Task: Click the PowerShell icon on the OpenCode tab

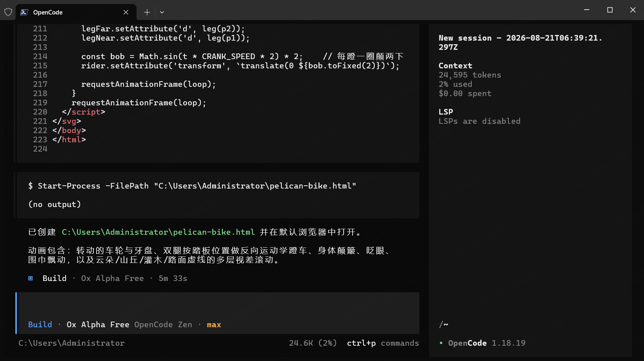Action: click(24, 12)
